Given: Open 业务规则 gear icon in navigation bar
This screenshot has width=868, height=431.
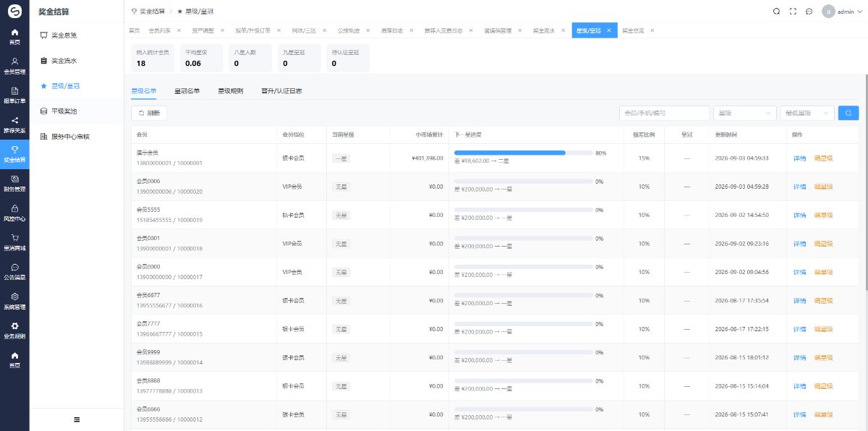Looking at the screenshot, I should [x=14, y=330].
